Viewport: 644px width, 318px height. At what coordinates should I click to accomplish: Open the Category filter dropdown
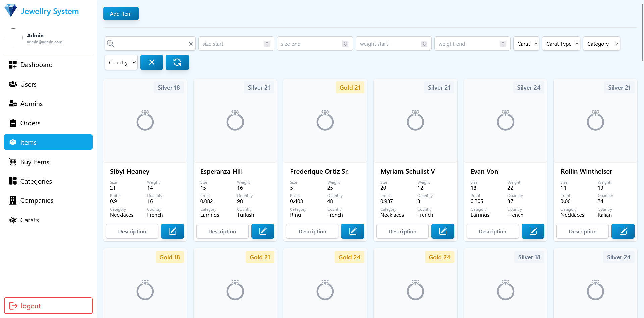click(601, 44)
